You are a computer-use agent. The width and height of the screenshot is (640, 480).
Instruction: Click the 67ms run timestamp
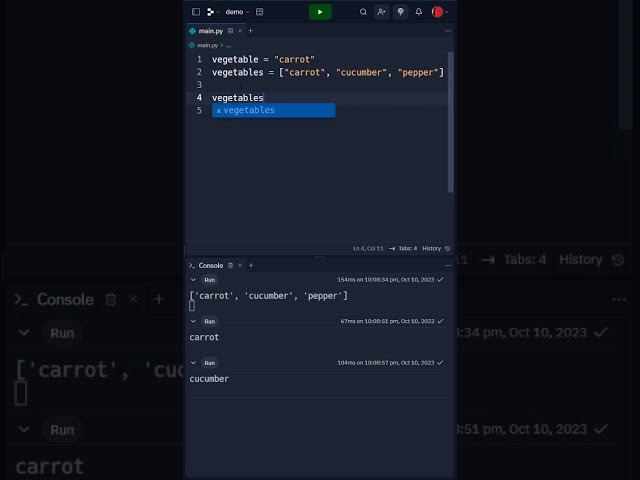[387, 322]
